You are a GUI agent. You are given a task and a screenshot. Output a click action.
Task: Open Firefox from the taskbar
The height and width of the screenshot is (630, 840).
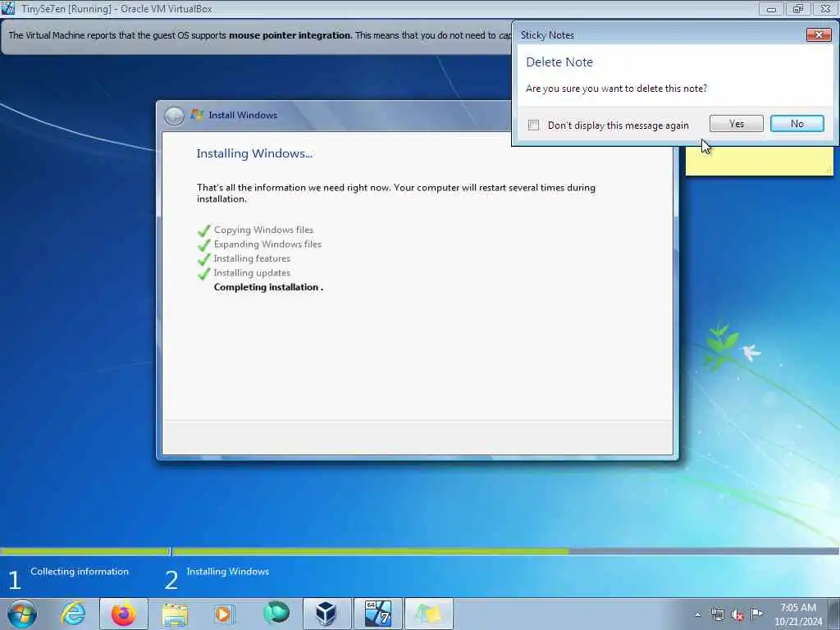click(x=124, y=614)
